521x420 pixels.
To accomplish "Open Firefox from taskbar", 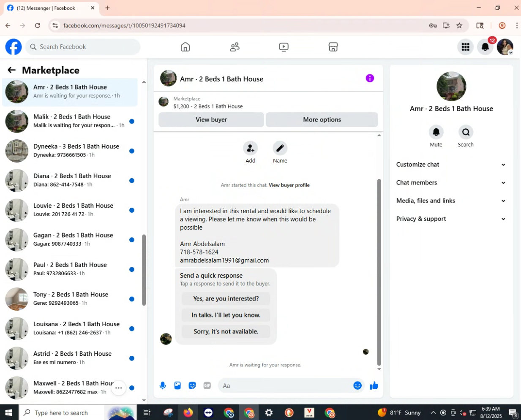I will click(x=188, y=412).
